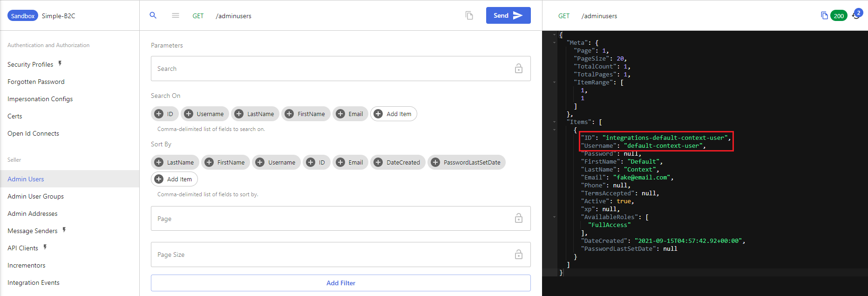This screenshot has height=296, width=868.
Task: Click Add Item under Search On
Action: click(393, 114)
